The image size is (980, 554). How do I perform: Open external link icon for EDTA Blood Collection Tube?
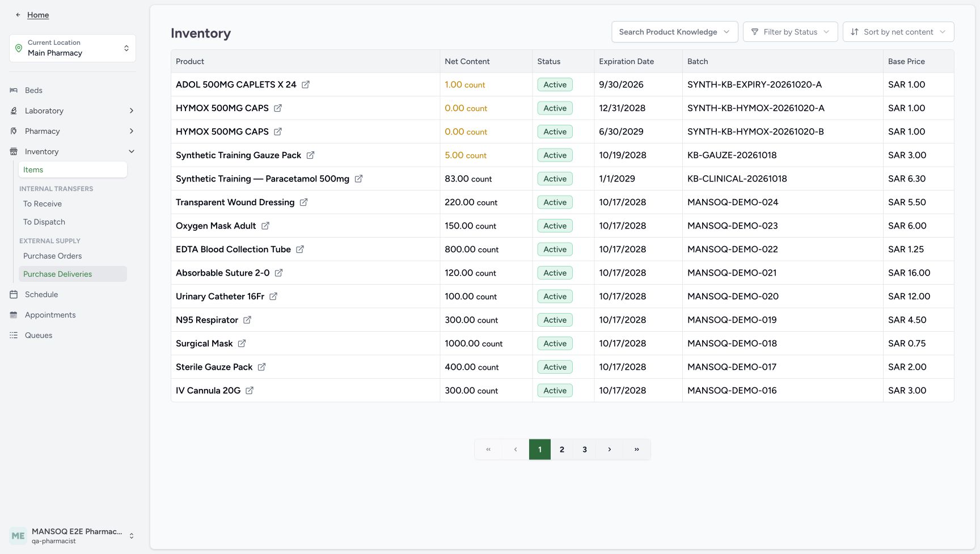pos(300,249)
